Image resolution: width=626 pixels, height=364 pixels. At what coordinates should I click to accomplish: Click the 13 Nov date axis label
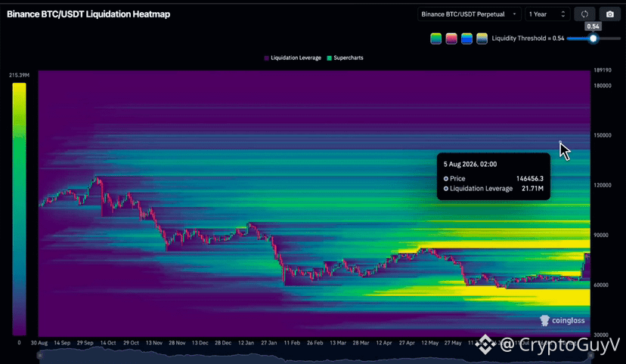pos(154,343)
